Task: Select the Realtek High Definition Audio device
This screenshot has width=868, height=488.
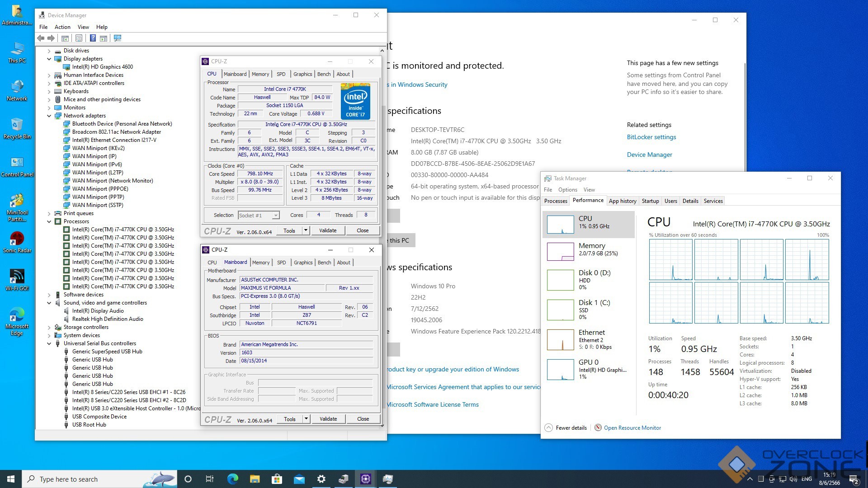Action: pyautogui.click(x=108, y=319)
